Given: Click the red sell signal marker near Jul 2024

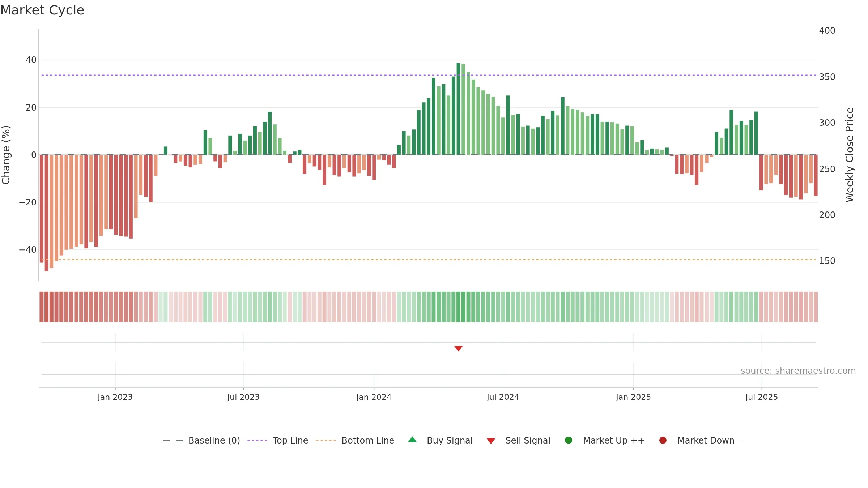Looking at the screenshot, I should click(458, 348).
